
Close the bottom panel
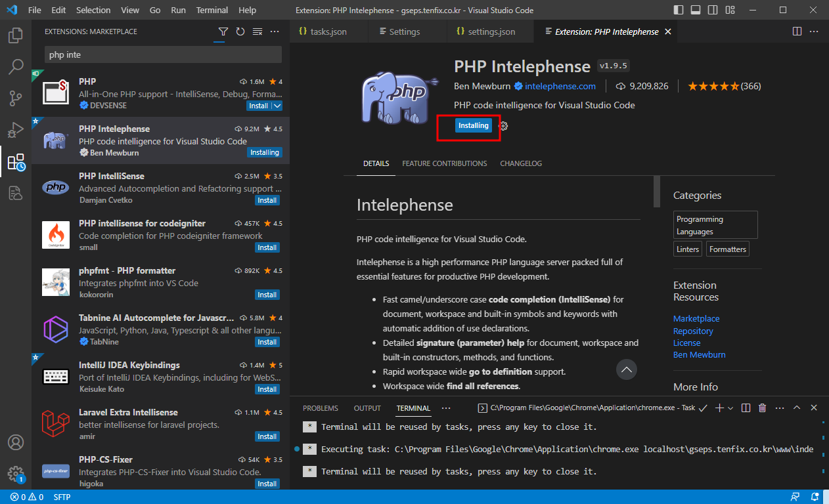pyautogui.click(x=814, y=408)
